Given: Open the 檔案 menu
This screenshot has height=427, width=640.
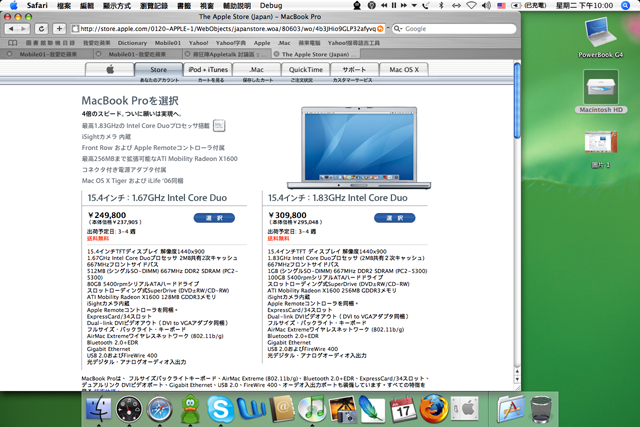Looking at the screenshot, I should [64, 5].
